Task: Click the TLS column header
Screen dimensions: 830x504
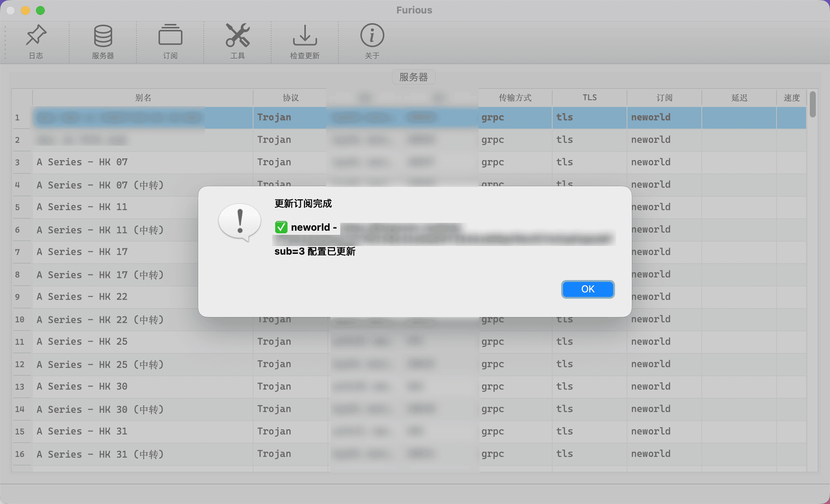Action: pyautogui.click(x=590, y=98)
